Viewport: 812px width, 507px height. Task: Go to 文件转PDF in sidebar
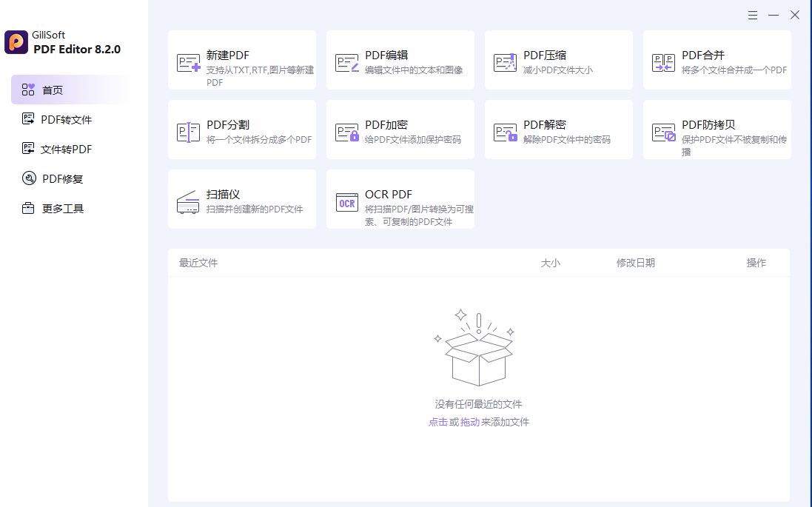tap(66, 150)
